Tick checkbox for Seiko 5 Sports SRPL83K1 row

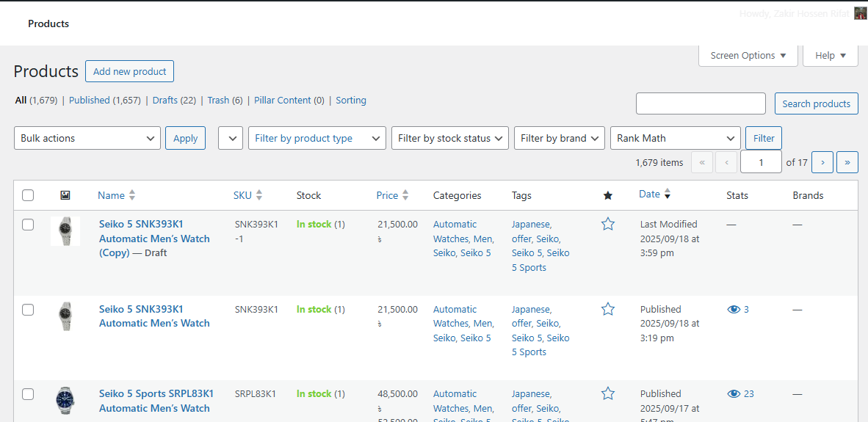click(x=28, y=394)
